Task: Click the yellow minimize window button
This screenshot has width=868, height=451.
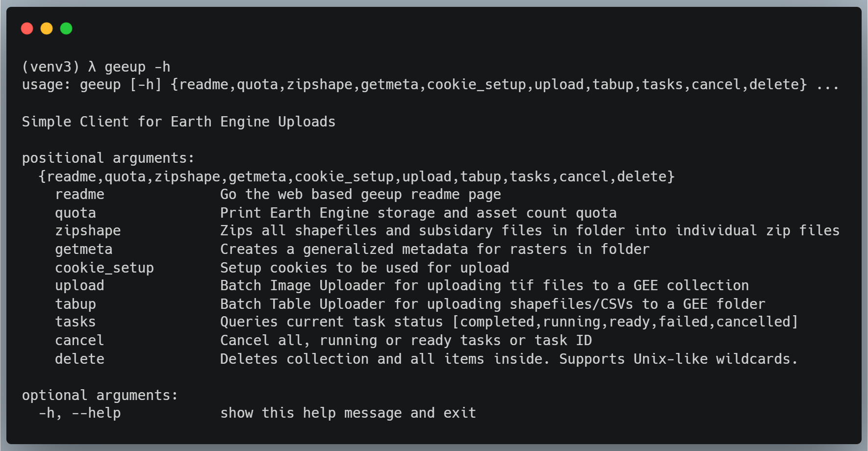Action: 47,28
